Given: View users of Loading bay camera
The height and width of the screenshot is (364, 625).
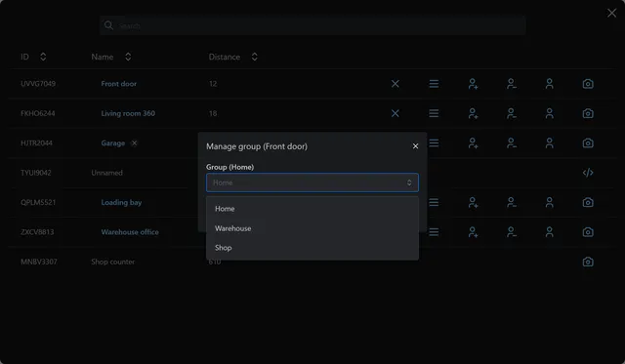Looking at the screenshot, I should 549,202.
